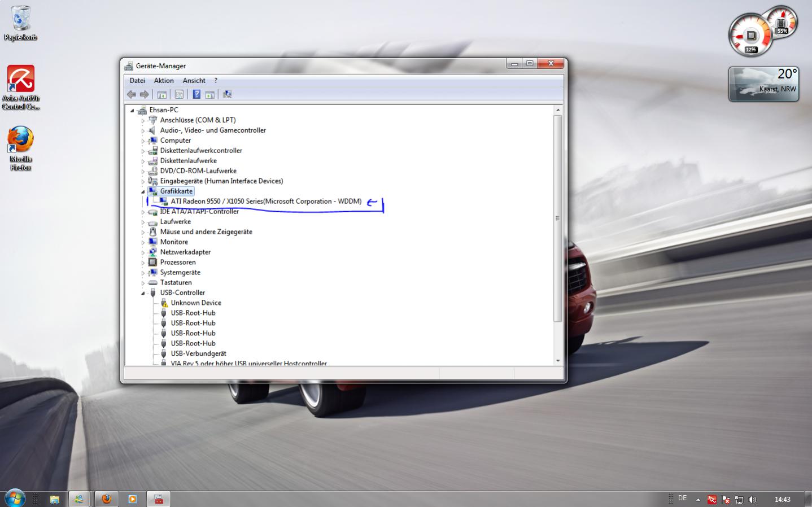The width and height of the screenshot is (812, 507).
Task: Click the Tastaturen keyboard icon
Action: (152, 283)
